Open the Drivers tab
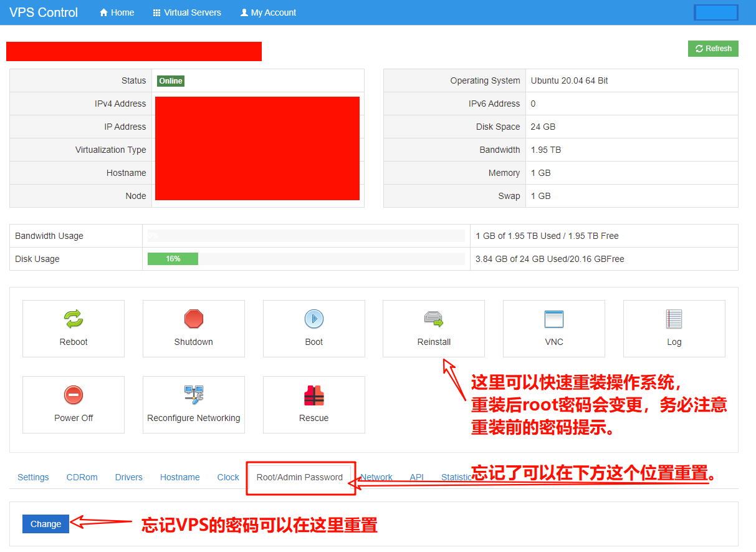The width and height of the screenshot is (756, 552). pos(128,477)
